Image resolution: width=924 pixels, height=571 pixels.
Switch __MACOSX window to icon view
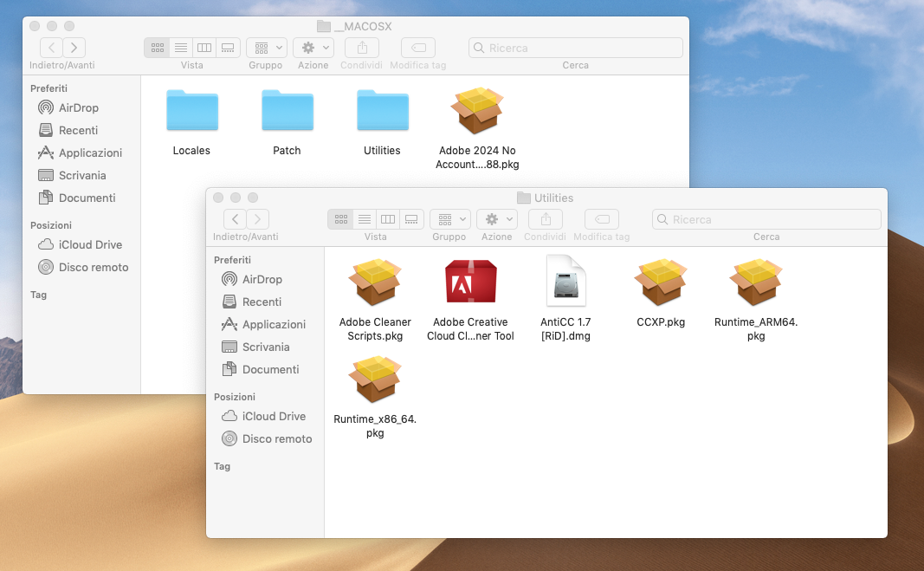158,48
